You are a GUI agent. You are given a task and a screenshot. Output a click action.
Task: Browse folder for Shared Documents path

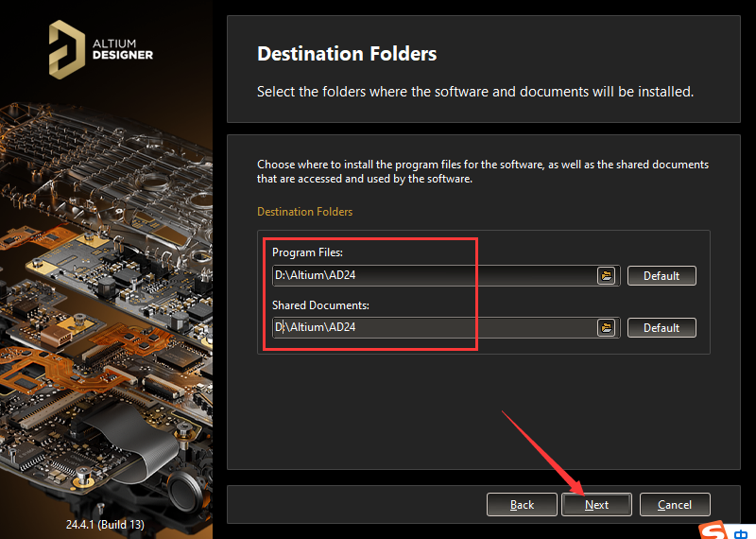(x=606, y=327)
